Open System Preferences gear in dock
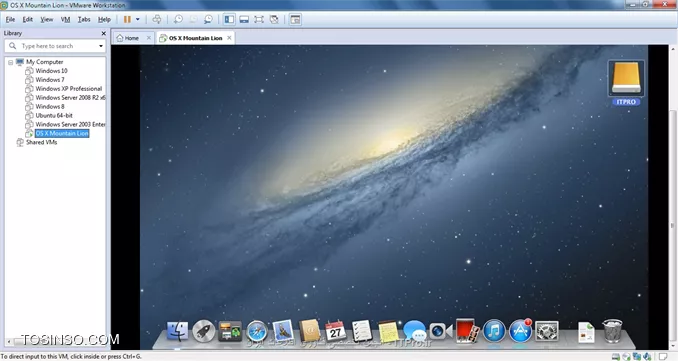Image resolution: width=678 pixels, height=361 pixels. click(x=547, y=332)
